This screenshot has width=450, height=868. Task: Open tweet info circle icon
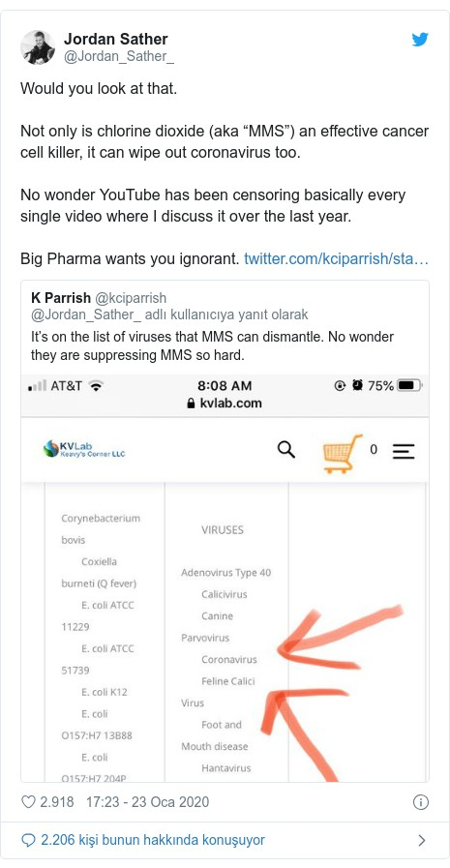(421, 801)
